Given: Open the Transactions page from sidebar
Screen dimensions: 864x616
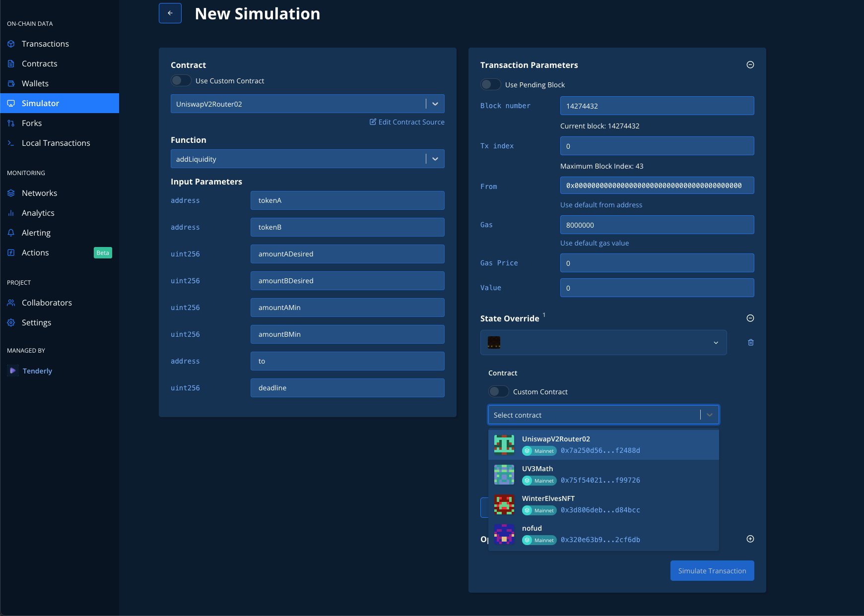Looking at the screenshot, I should 60,44.
